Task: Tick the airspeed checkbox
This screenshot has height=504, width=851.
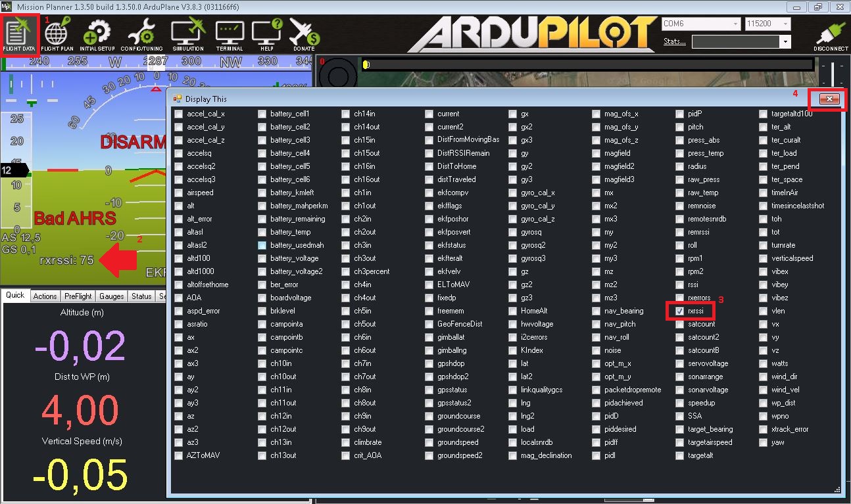Action: (179, 193)
